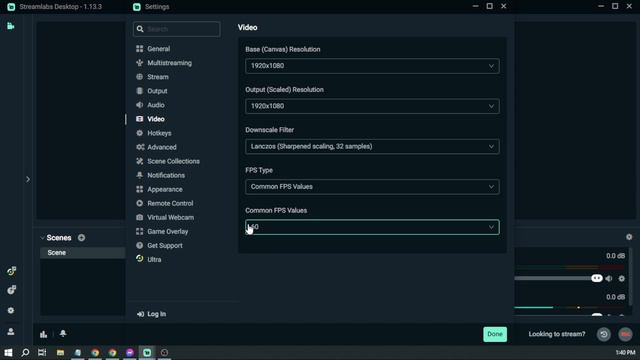Open the OBS Studio taskbar icon
The image size is (640, 360).
pyautogui.click(x=164, y=352)
